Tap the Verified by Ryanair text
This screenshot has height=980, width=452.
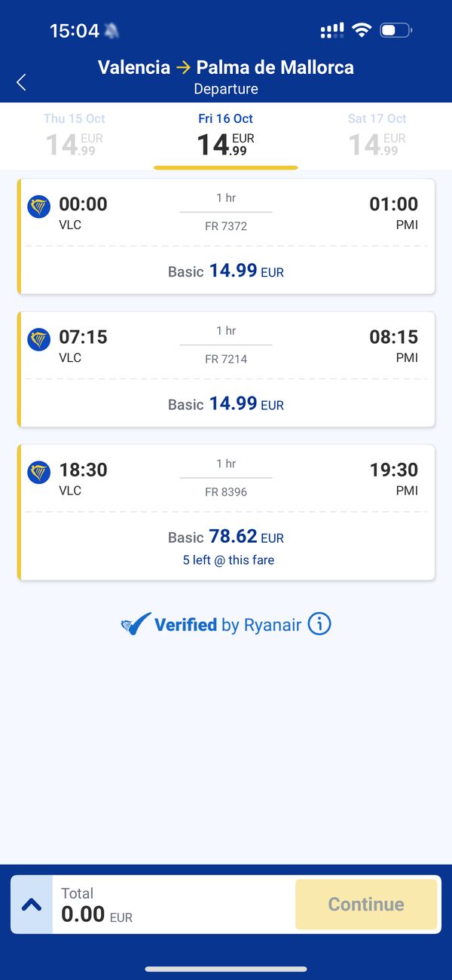[228, 624]
